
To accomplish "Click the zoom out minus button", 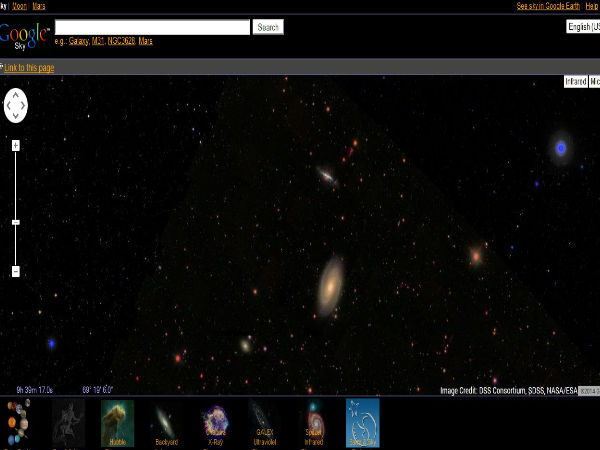I will click(x=16, y=271).
